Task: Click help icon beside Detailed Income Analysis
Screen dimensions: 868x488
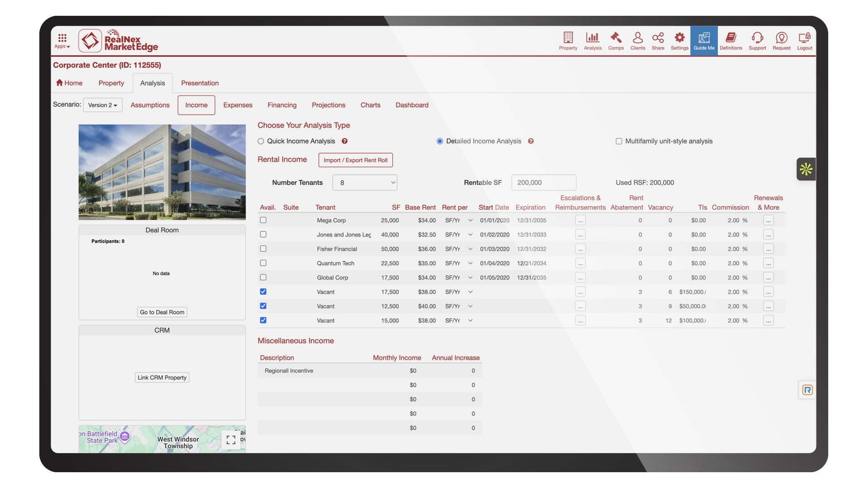Action: coord(531,141)
